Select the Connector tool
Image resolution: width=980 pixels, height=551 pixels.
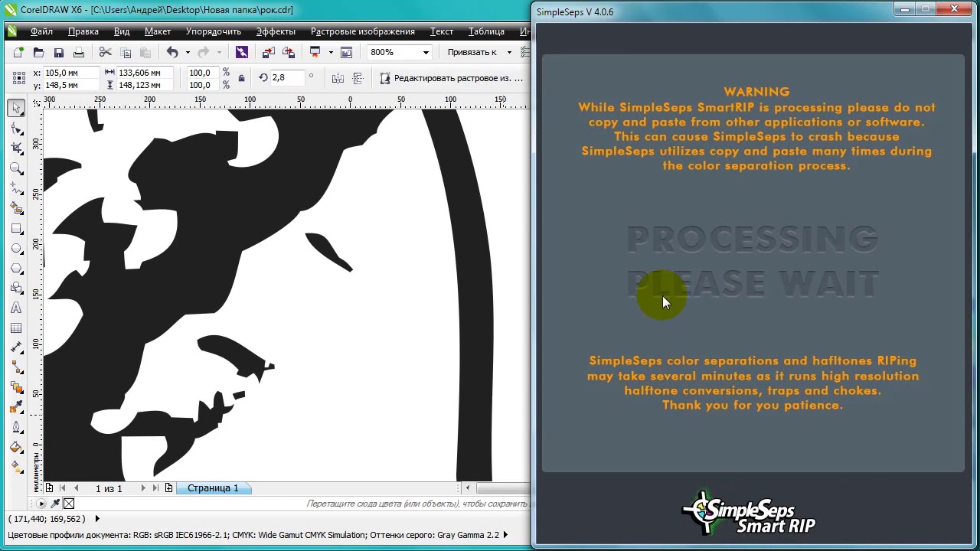(16, 368)
